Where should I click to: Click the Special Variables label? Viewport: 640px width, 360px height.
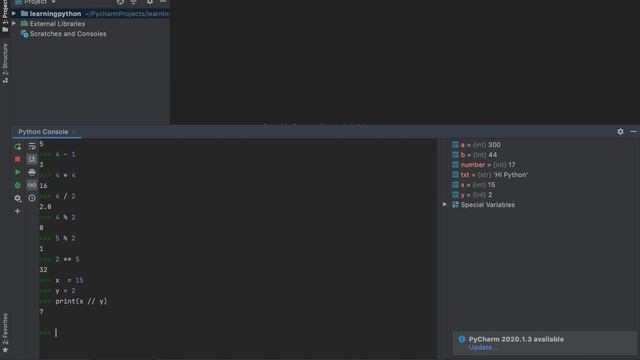pos(488,205)
